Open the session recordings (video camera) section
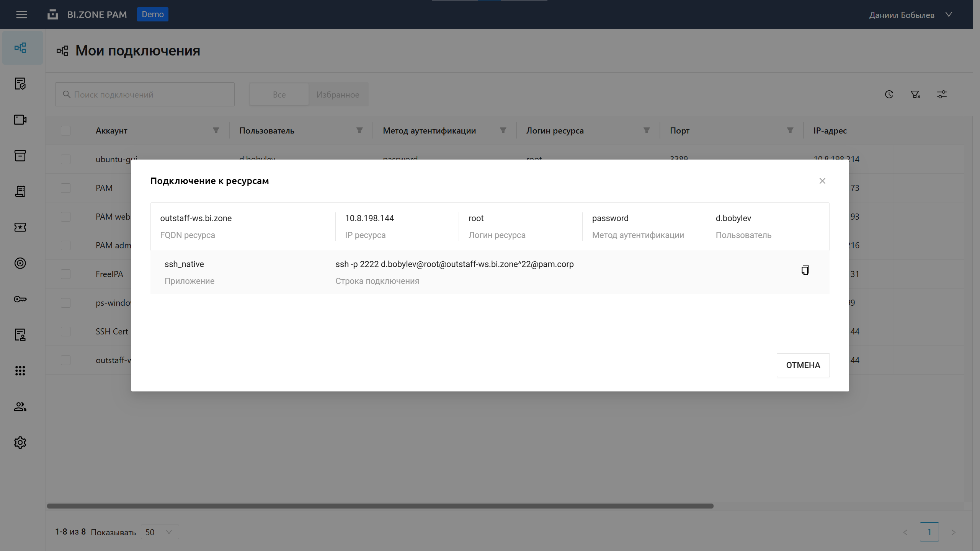980x551 pixels. [20, 120]
